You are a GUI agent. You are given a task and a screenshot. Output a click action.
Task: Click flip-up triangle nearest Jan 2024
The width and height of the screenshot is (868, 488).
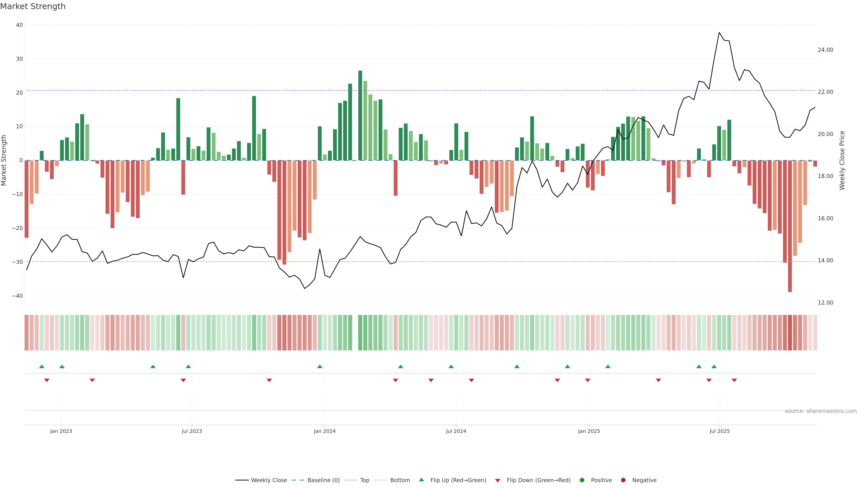tap(320, 366)
